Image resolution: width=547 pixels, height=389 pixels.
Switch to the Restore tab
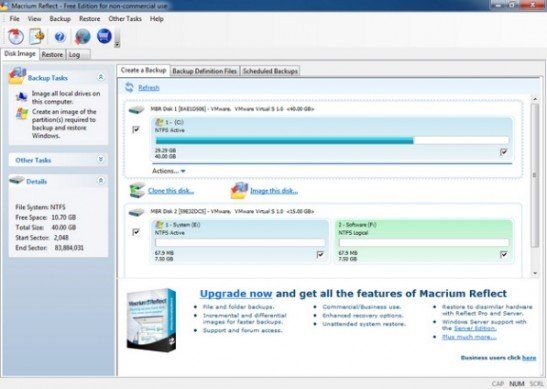[x=52, y=55]
